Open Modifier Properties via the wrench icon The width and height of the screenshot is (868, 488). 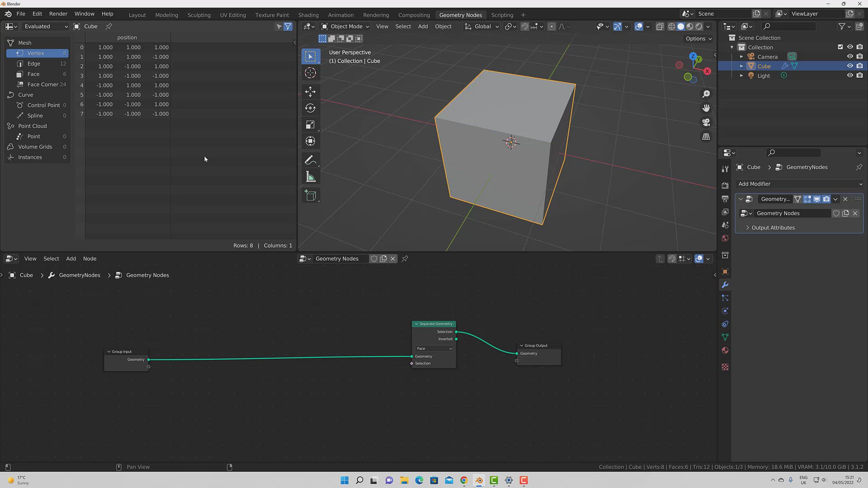coord(725,285)
